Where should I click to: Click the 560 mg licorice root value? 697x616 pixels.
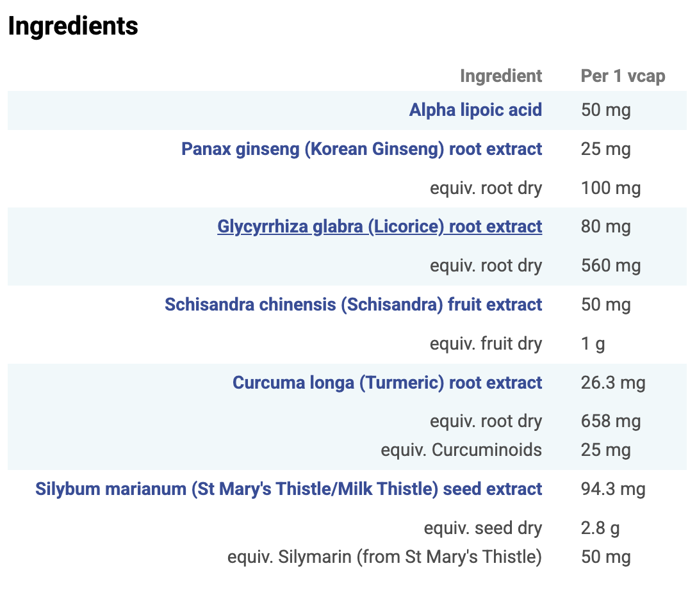(x=611, y=266)
